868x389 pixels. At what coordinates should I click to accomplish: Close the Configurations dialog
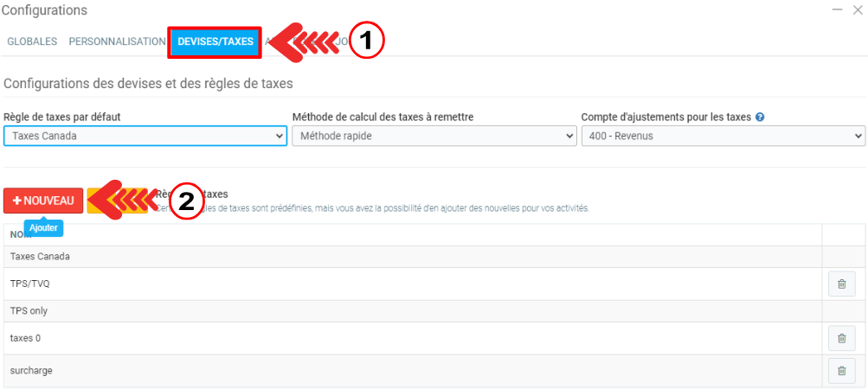click(857, 10)
